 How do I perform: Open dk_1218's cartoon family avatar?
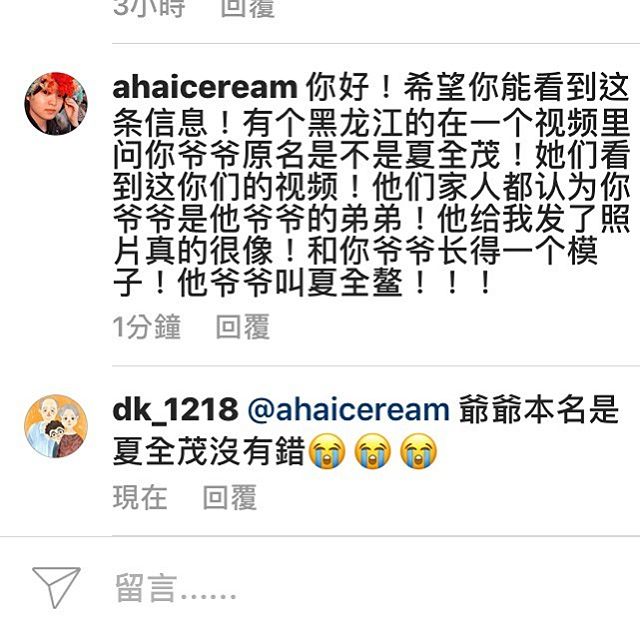(x=56, y=426)
